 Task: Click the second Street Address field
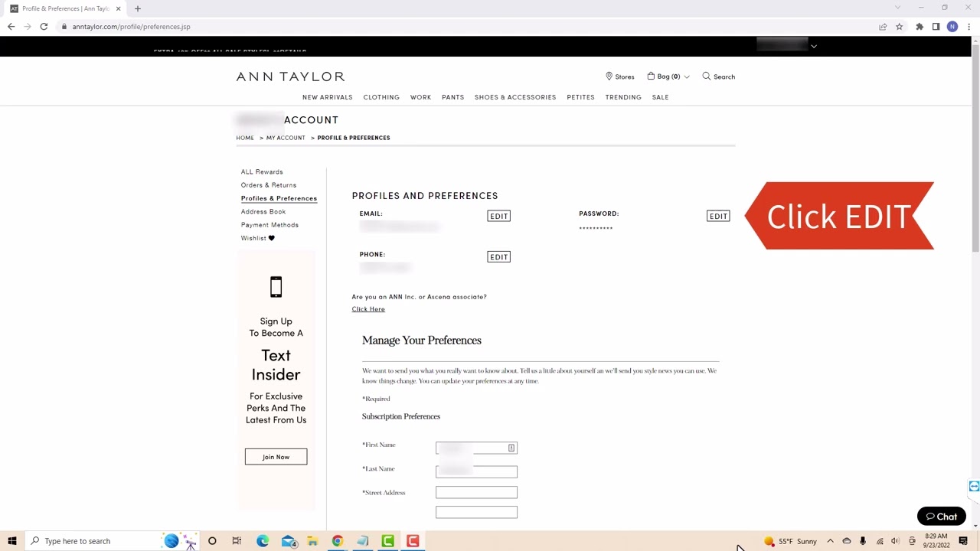coord(476,512)
